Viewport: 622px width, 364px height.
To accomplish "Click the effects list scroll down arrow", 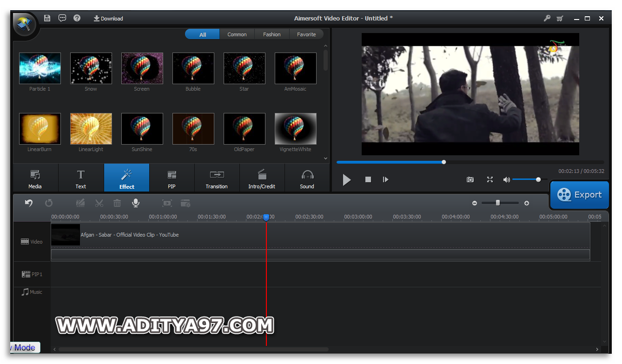I will coord(325,159).
